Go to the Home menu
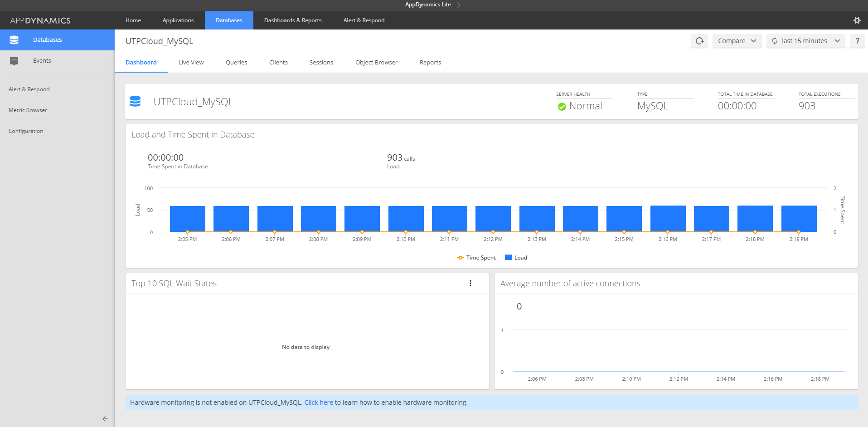Viewport: 868px width, 427px height. 133,20
